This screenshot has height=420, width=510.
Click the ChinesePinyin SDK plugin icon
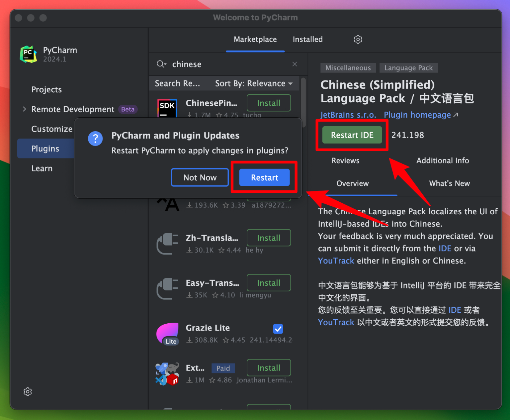click(x=167, y=108)
